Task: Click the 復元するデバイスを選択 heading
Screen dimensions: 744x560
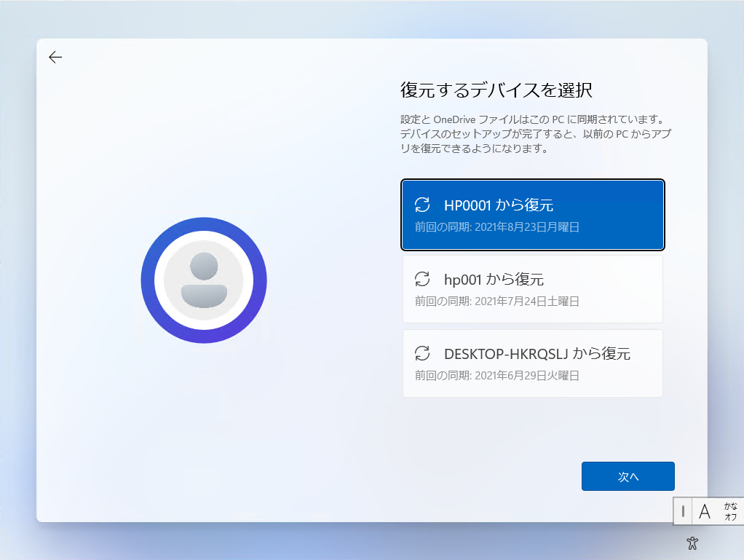Action: click(x=496, y=90)
